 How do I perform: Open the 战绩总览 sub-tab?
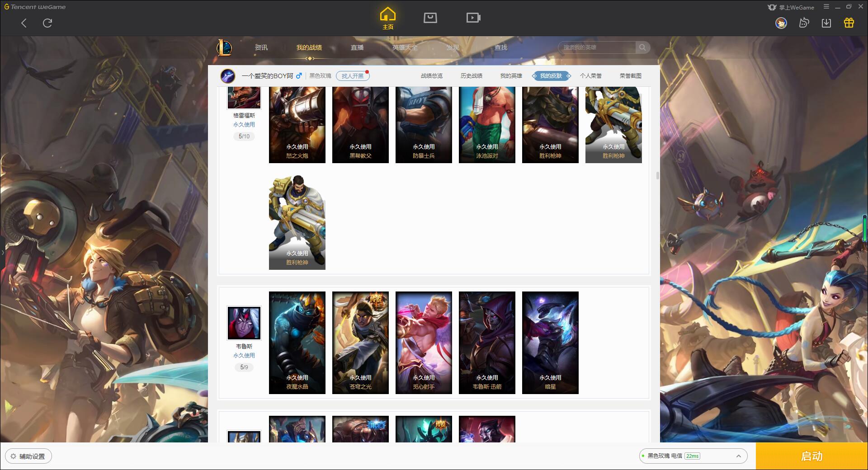click(432, 76)
